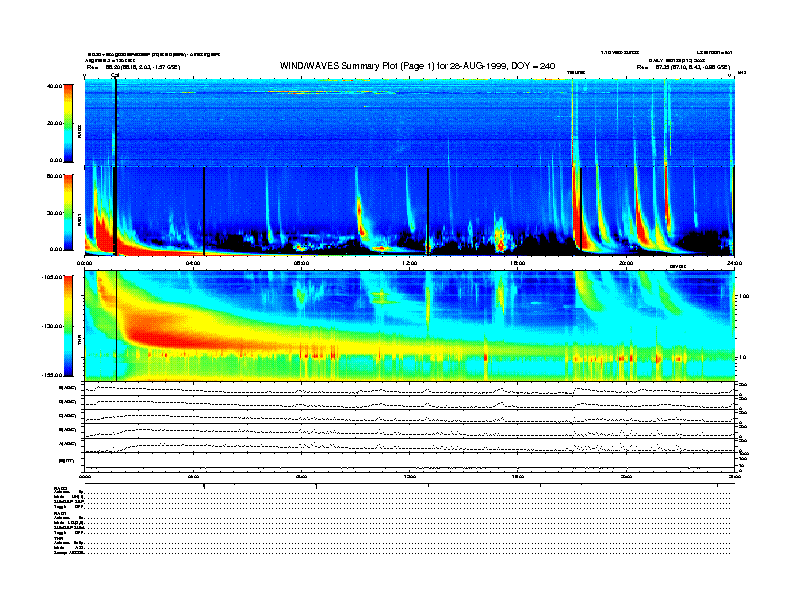Click the 40.00 tick on RAD2 scale
The image size is (792, 612).
(x=54, y=86)
